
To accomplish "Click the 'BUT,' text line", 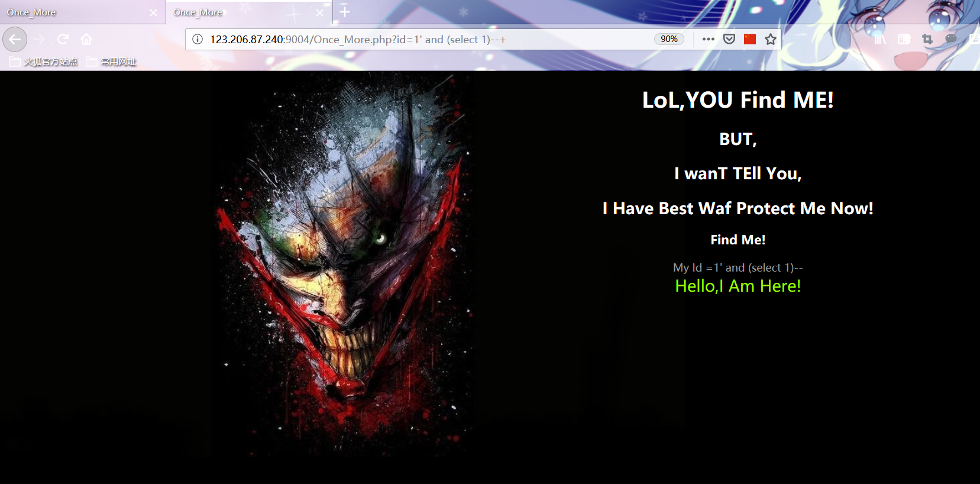I will pyautogui.click(x=738, y=139).
